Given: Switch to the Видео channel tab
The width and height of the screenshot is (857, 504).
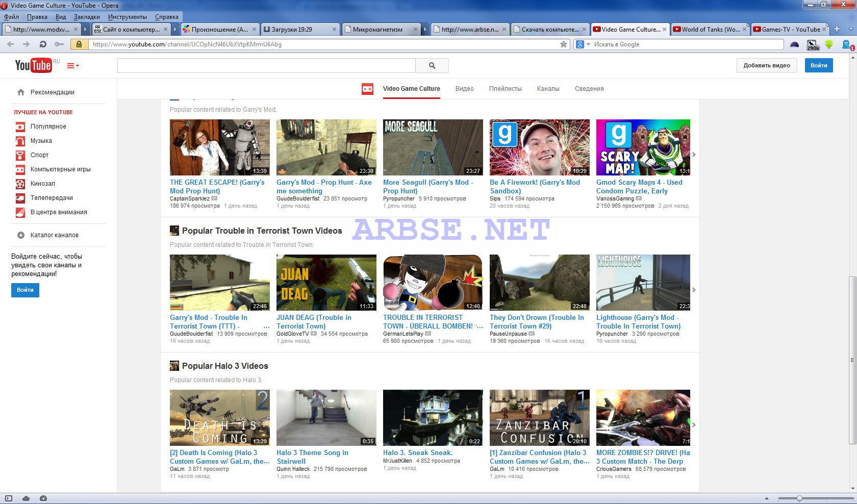Looking at the screenshot, I should (464, 89).
